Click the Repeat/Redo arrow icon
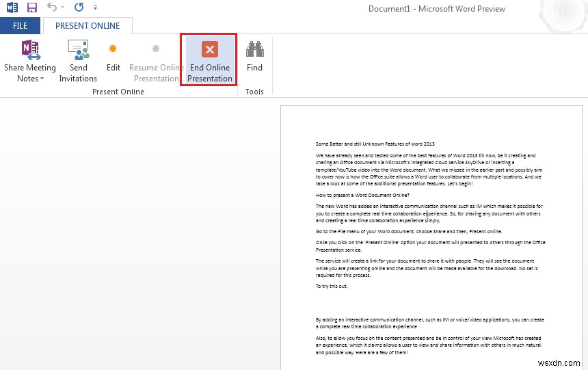This screenshot has height=370, width=588. (x=79, y=7)
